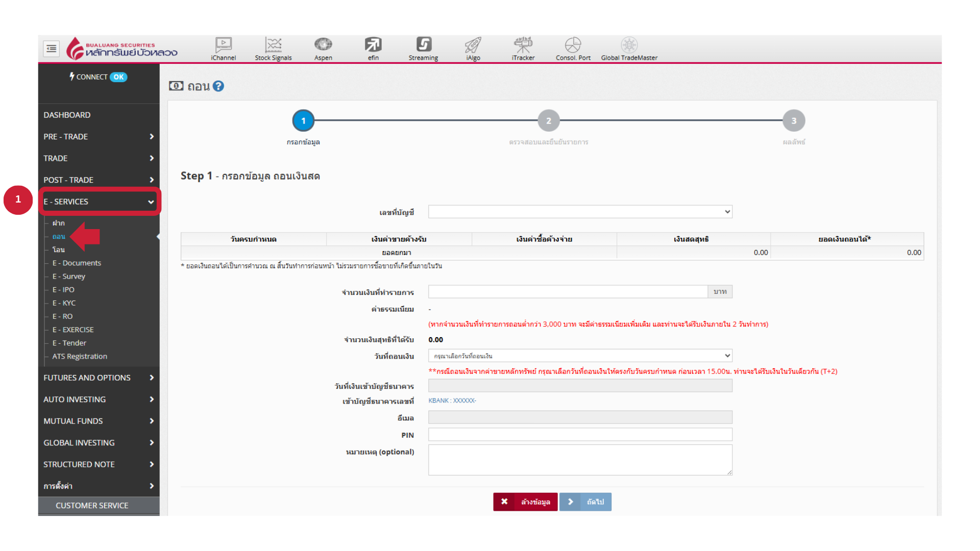Select E - Documents in the sidebar
Screen dimensions: 980x551
(x=77, y=263)
